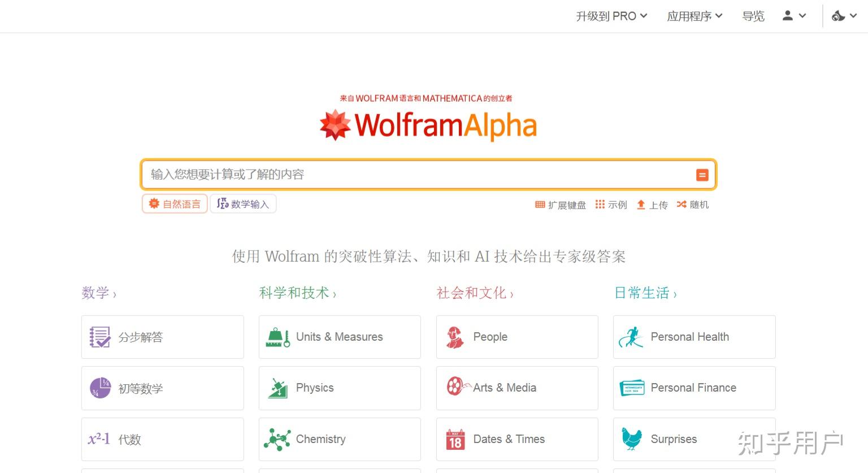Expand the 升级到 PRO dropdown
This screenshot has width=868, height=473.
[x=611, y=16]
